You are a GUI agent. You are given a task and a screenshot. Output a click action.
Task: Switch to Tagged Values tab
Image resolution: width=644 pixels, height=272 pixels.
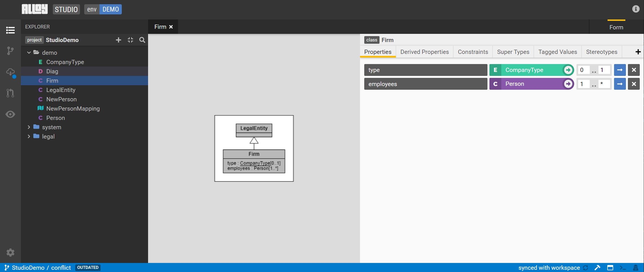point(558,52)
